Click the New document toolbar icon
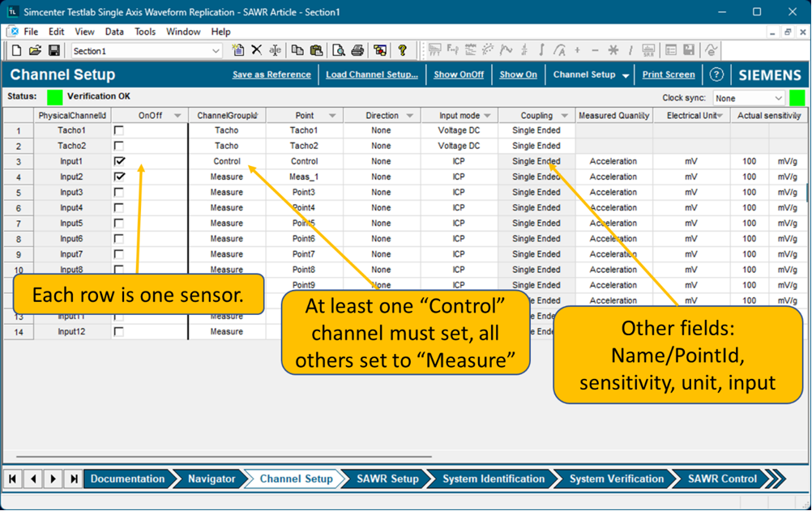The width and height of the screenshot is (812, 511). click(16, 51)
